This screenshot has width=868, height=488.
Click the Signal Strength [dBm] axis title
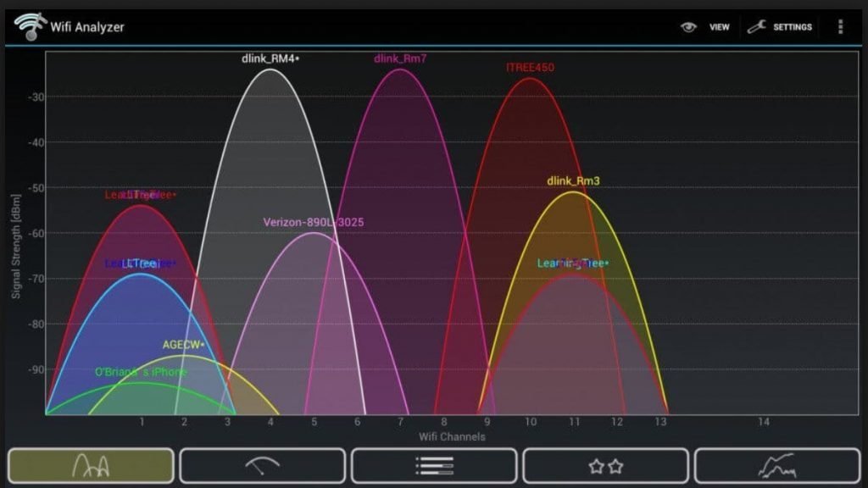[15, 247]
